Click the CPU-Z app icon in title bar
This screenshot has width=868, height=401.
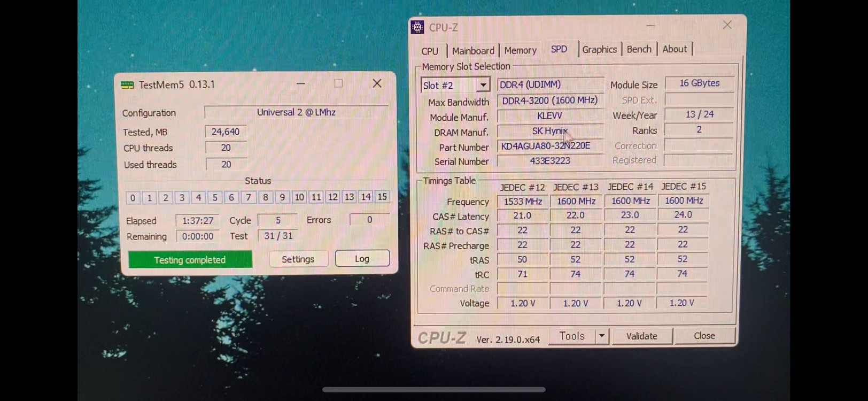[417, 27]
